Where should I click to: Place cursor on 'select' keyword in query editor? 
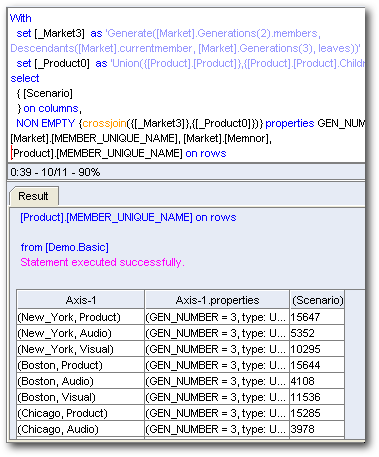pos(25,78)
